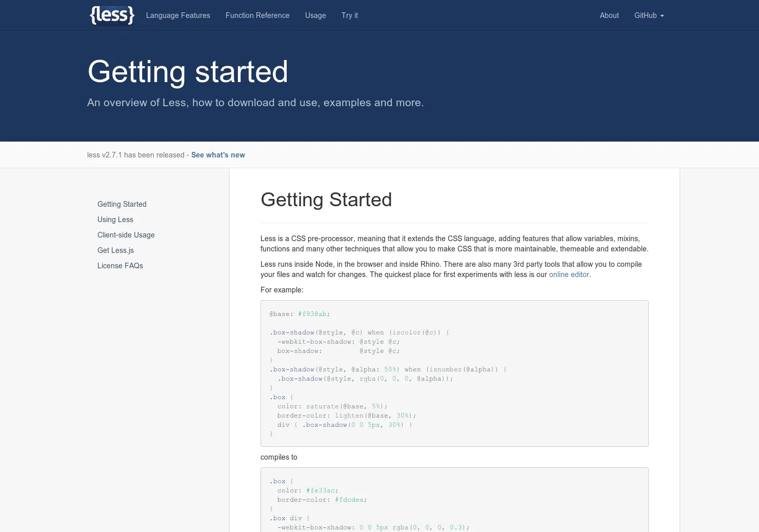The image size is (759, 532).
Task: Go to Usage page
Action: (x=315, y=15)
